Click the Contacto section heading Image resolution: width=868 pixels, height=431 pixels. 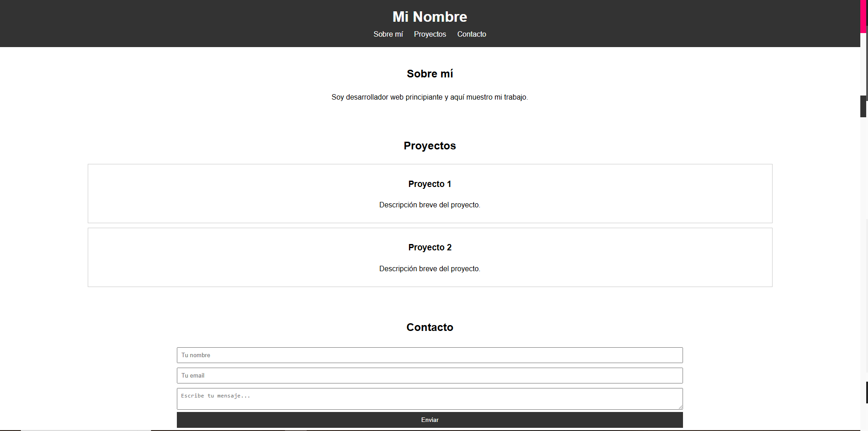point(429,327)
